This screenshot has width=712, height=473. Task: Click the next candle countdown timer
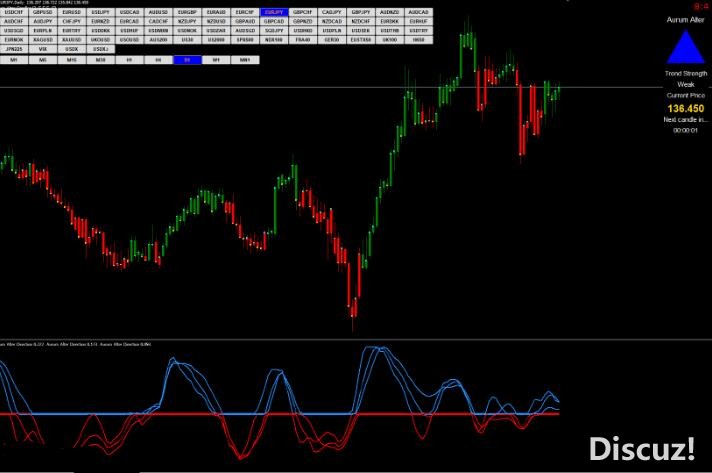coord(685,130)
